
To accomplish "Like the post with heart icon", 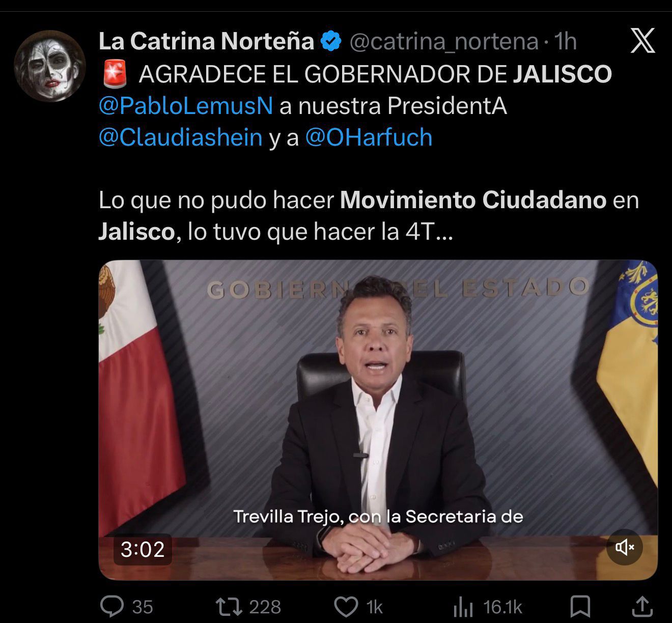I will (x=346, y=607).
